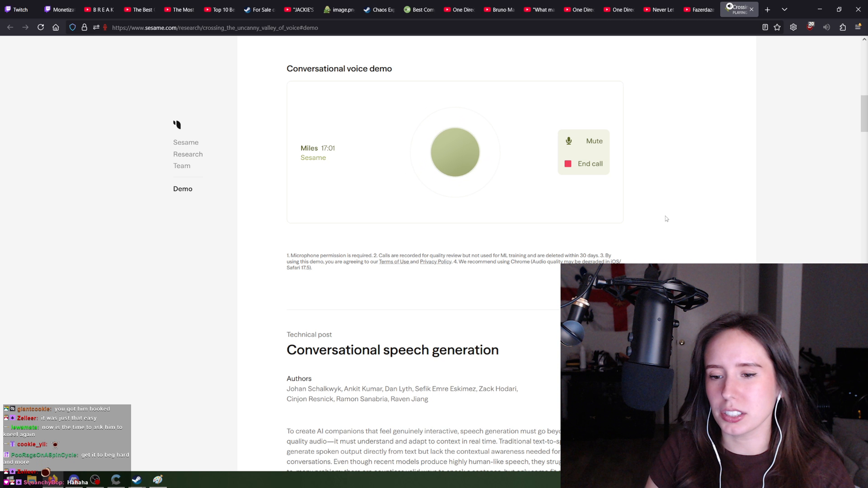Open the Terms of Use link
The image size is (868, 488).
pos(394,261)
